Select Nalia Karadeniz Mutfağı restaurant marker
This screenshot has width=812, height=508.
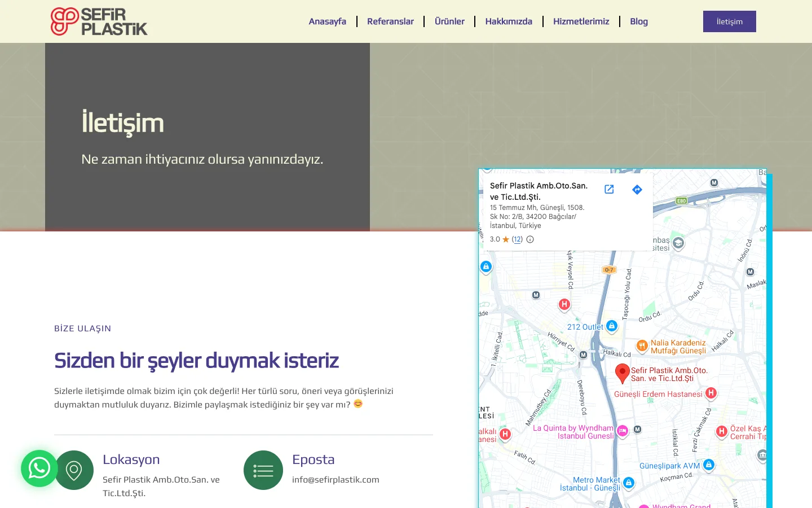coord(642,346)
